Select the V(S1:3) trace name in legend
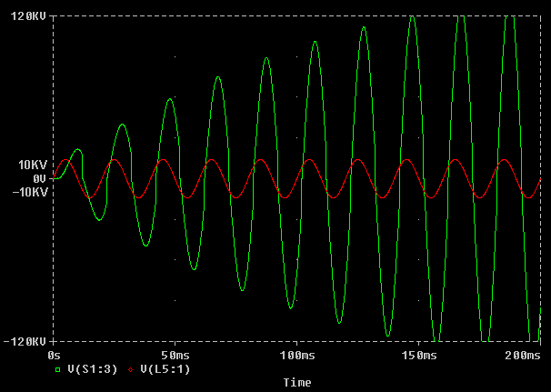The width and height of the screenshot is (551, 392). tap(95, 370)
